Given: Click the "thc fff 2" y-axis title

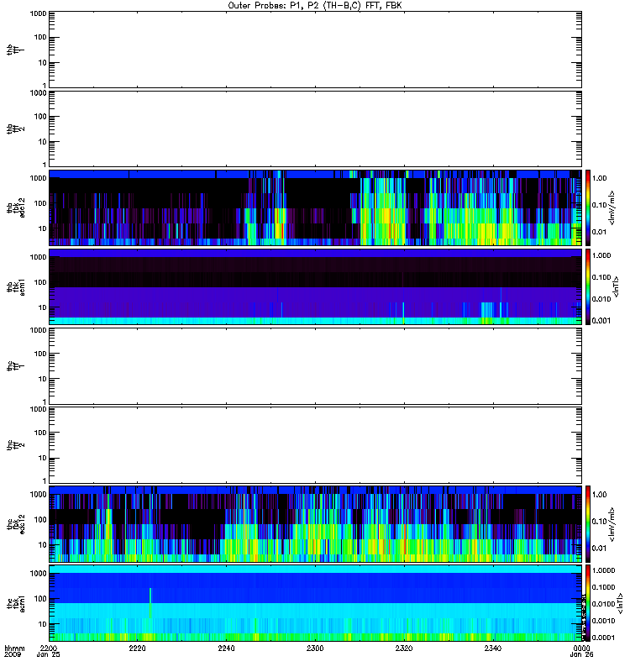Looking at the screenshot, I should point(16,445).
